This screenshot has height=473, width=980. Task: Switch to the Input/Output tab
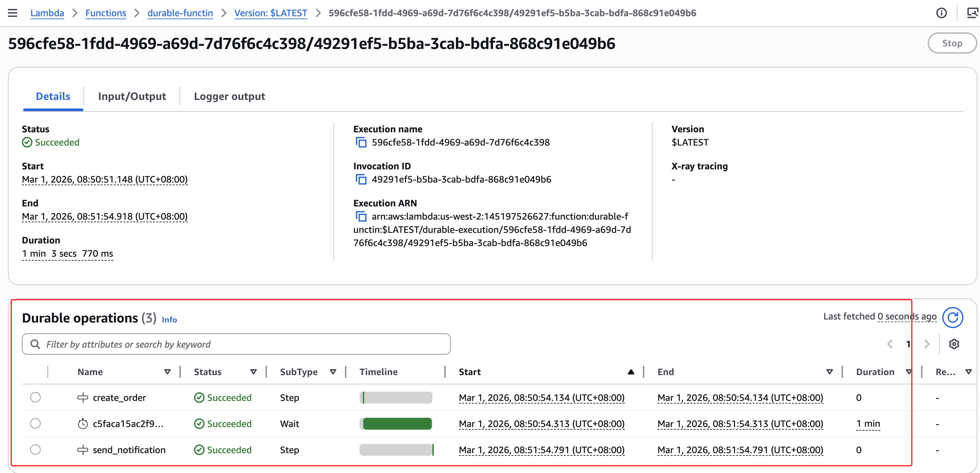[x=132, y=97]
